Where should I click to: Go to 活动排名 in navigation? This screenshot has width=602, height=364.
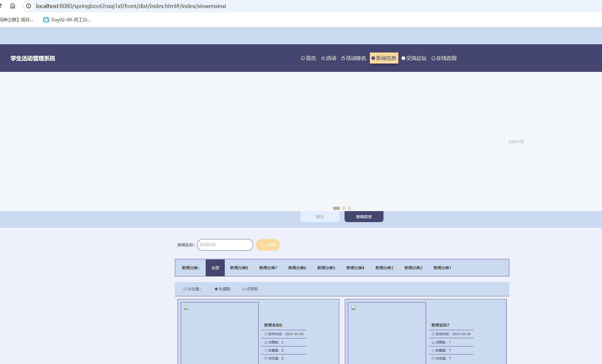[354, 58]
